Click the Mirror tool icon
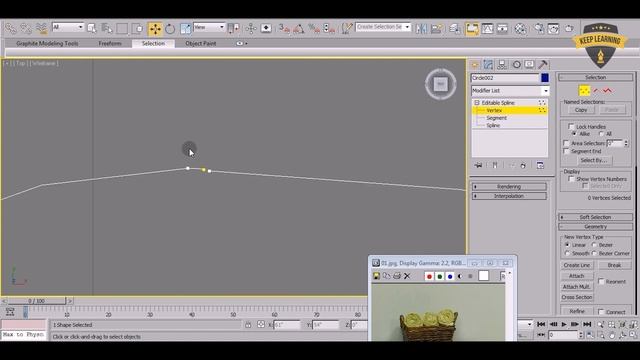The width and height of the screenshot is (640, 360). pos(421,28)
